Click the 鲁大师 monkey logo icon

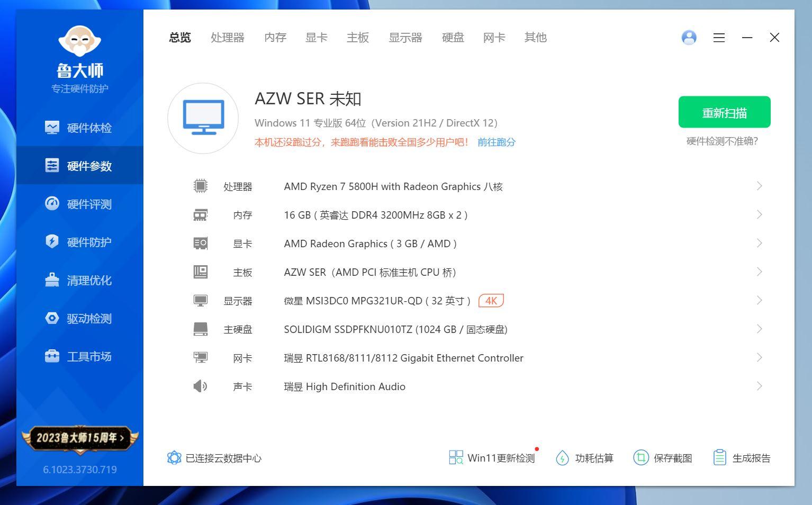pyautogui.click(x=79, y=41)
